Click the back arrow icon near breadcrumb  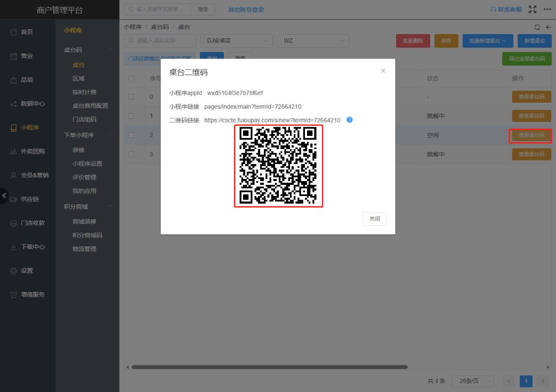[x=548, y=27]
